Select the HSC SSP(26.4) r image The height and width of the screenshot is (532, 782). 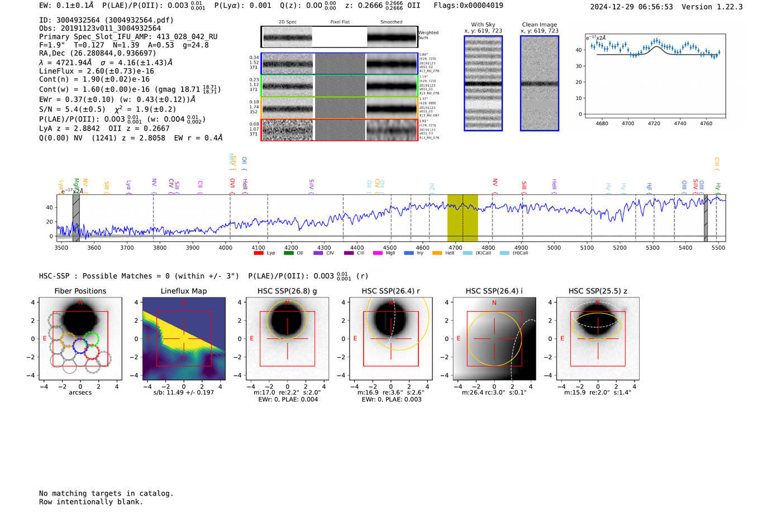[x=390, y=338]
